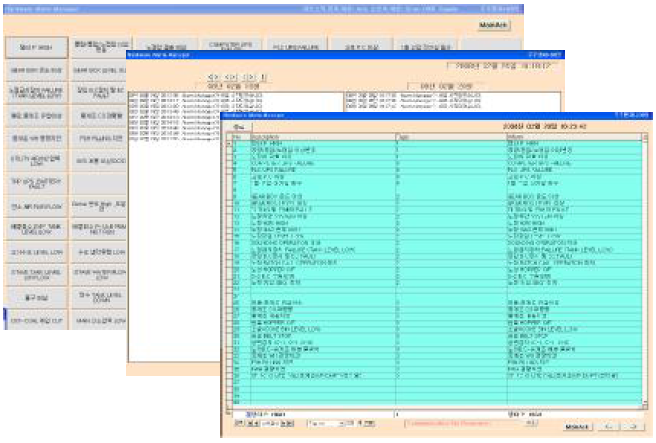Image resolution: width=656 pixels, height=443 pixels.
Task: Click first small icon in bottom-left toolbar
Action: point(237,424)
